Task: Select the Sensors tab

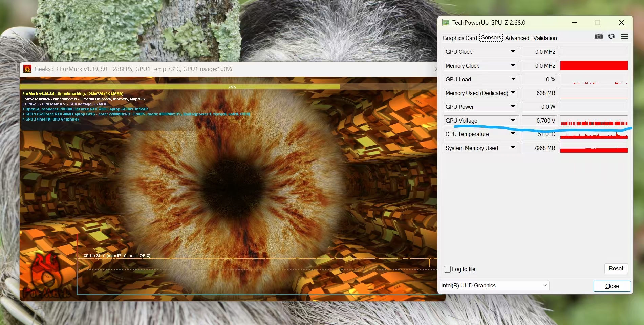Action: click(x=491, y=38)
